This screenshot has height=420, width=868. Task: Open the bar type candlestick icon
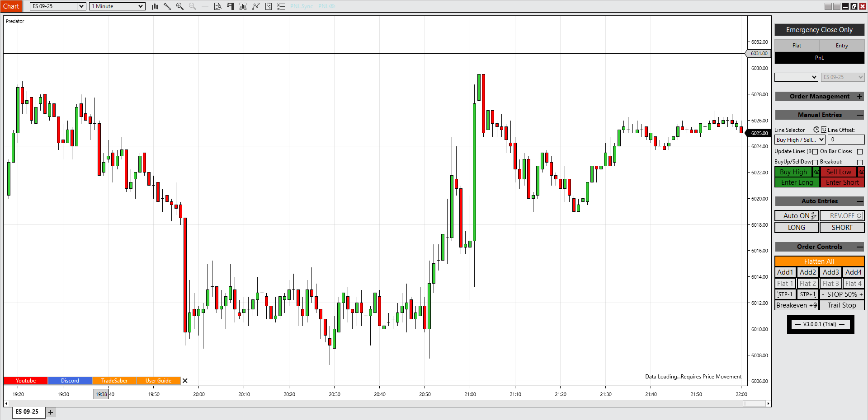coord(155,6)
